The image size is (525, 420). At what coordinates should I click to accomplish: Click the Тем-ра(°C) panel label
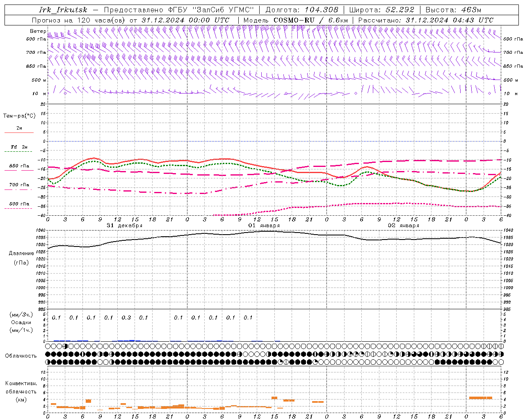(x=19, y=116)
